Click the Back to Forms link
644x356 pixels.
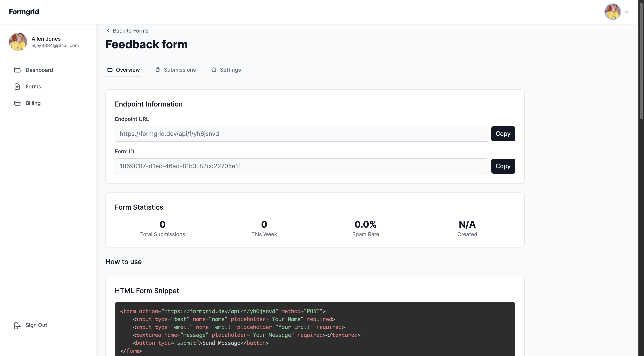click(130, 30)
